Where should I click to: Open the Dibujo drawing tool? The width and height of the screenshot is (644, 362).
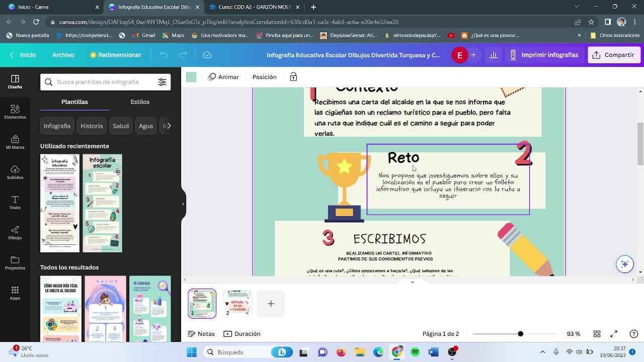click(x=15, y=232)
